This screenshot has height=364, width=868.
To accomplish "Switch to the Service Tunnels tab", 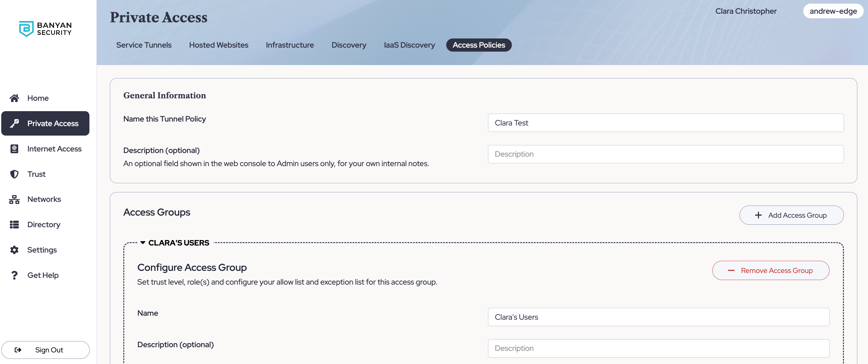I will (143, 45).
